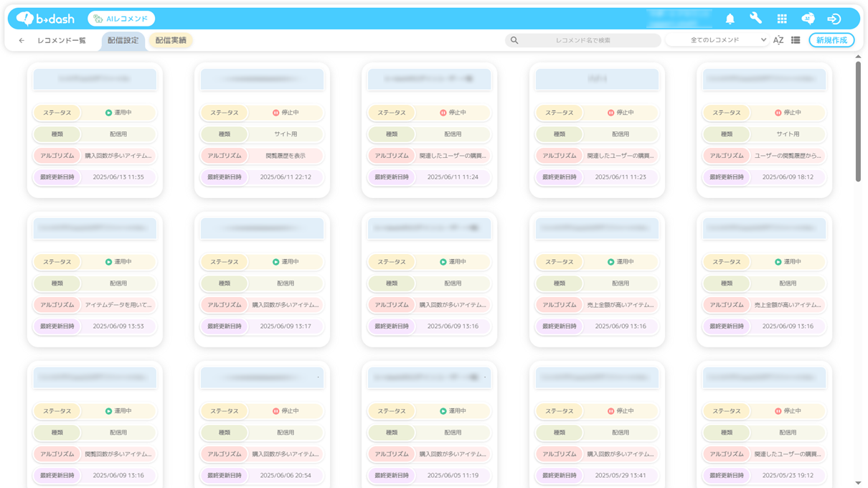Click the scroll-down arrow at page bottom
Screen dimensions: 868x488
tap(858, 483)
